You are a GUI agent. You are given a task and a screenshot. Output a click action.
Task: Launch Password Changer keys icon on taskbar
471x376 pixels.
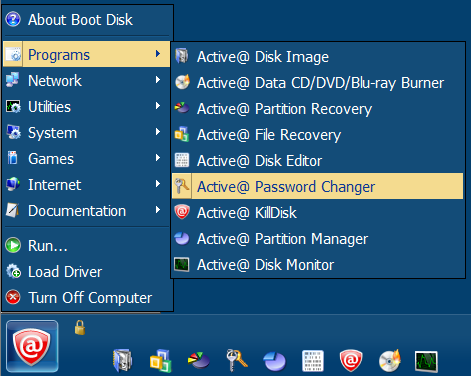(x=237, y=360)
